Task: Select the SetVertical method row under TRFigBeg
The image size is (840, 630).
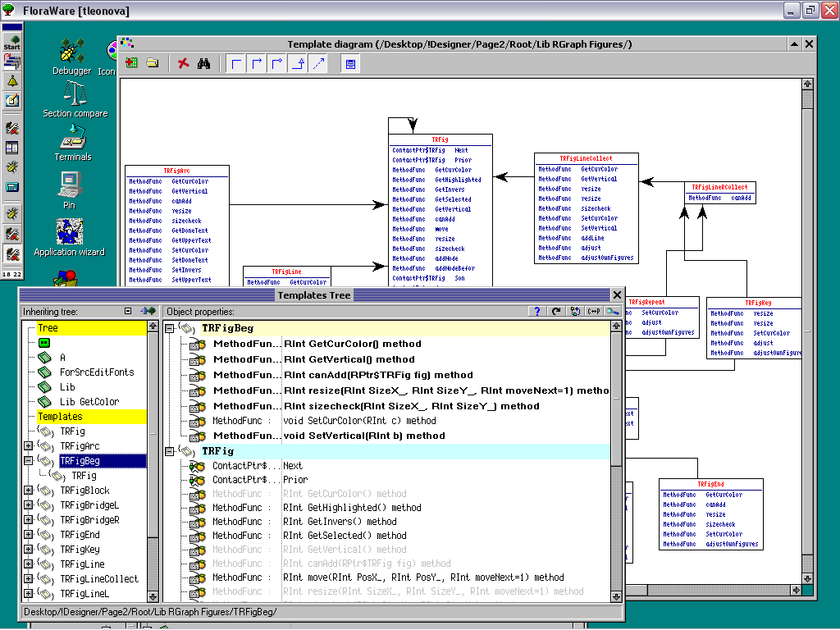Action: click(365, 436)
